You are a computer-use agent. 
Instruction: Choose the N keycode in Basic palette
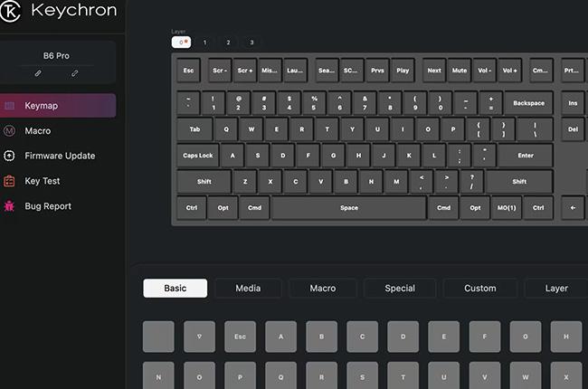158,375
